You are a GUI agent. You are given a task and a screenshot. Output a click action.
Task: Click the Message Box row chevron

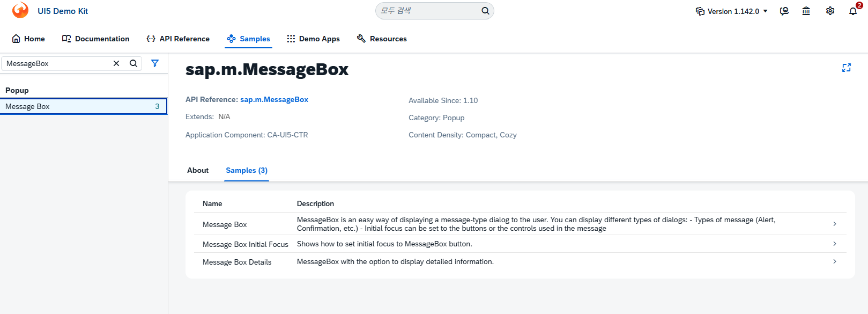[x=835, y=224]
